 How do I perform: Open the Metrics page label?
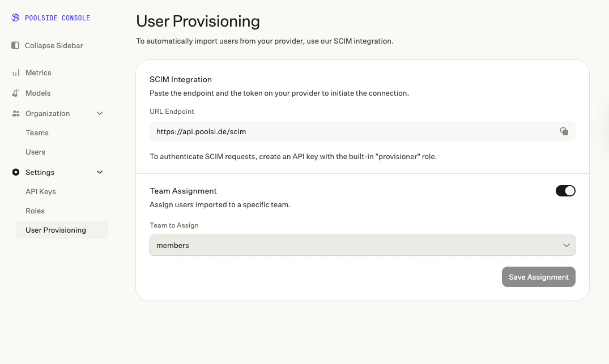(x=38, y=72)
